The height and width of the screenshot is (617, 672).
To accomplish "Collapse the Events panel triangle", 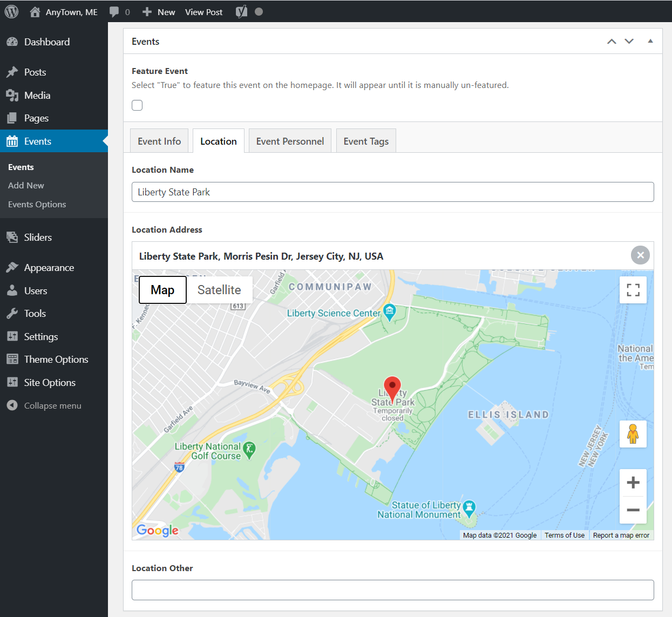I will pyautogui.click(x=650, y=41).
